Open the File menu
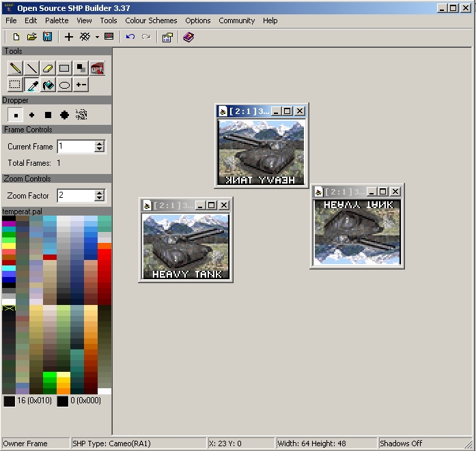The height and width of the screenshot is (451, 476). [x=11, y=20]
